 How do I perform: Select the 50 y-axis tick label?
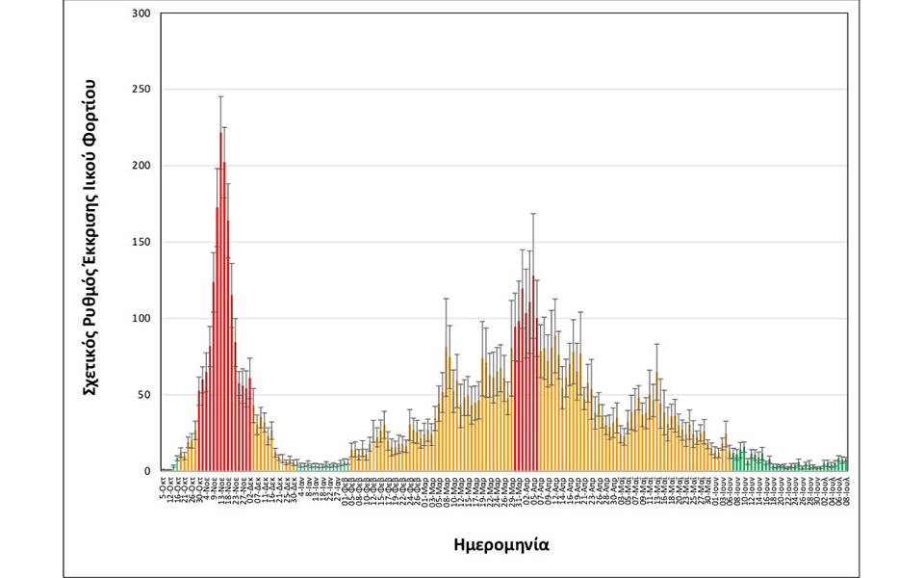point(142,395)
